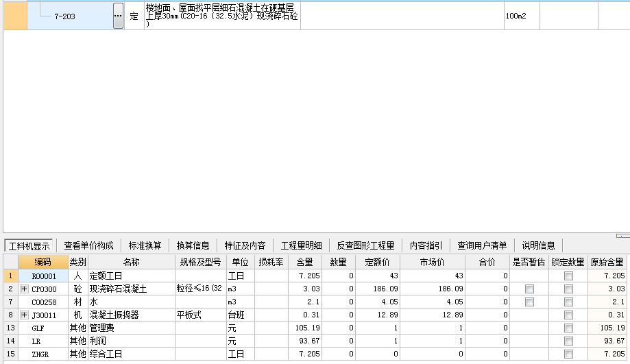Screen dimensions: 630x364
Task: Toggle 是否暂估 checkbox for 现浇碎石混凝土
Action: (x=529, y=289)
